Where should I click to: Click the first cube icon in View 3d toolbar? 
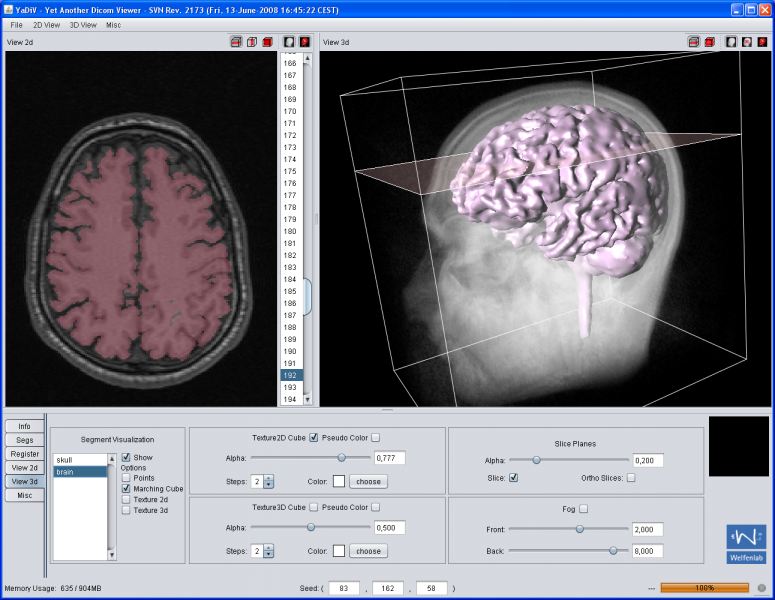pos(693,42)
